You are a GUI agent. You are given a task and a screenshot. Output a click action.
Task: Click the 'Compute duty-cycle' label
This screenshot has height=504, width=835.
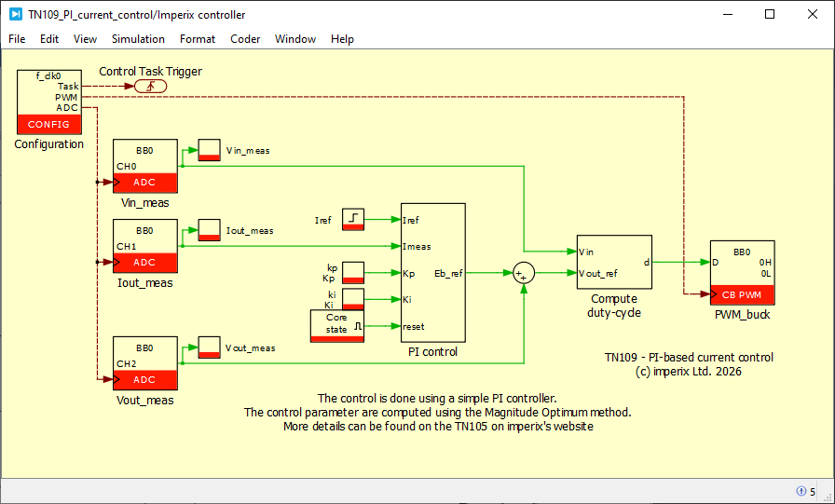[x=614, y=306]
